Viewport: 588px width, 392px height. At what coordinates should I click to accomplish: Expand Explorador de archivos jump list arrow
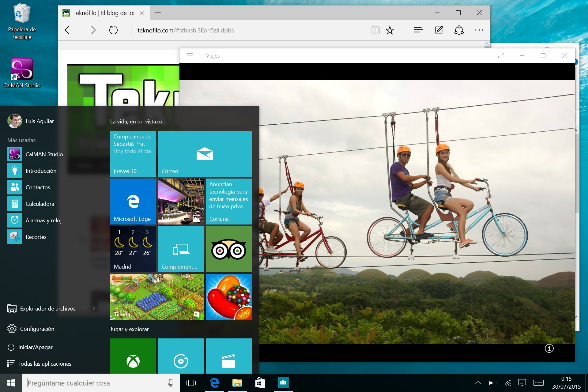pyautogui.click(x=94, y=308)
